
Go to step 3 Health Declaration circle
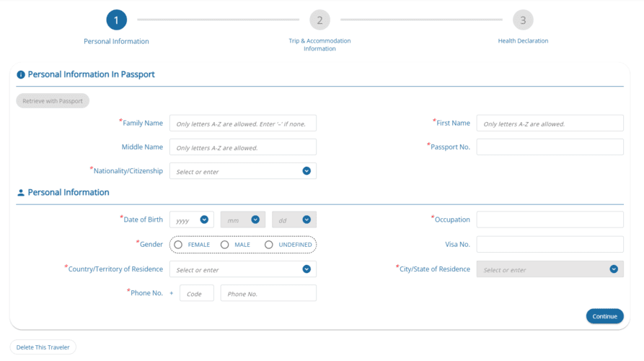click(523, 20)
